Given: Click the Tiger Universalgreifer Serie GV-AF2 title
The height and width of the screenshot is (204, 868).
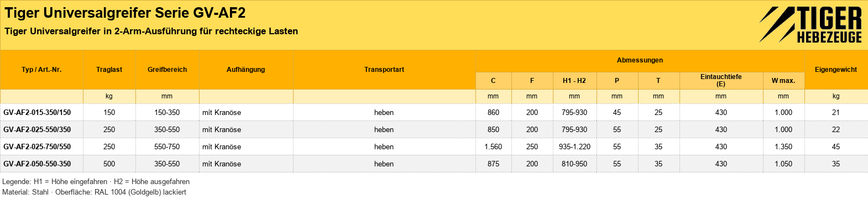Looking at the screenshot, I should [125, 13].
